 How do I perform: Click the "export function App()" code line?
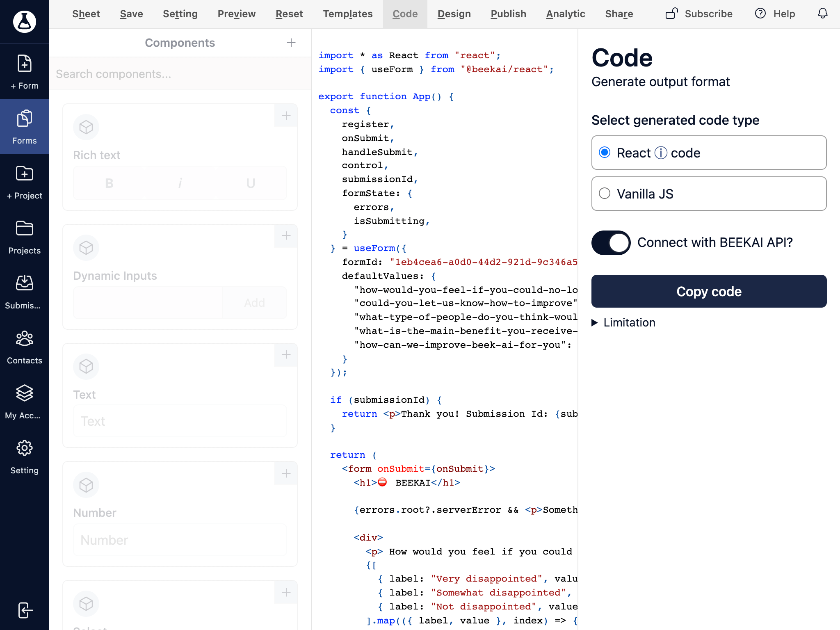[x=386, y=96]
